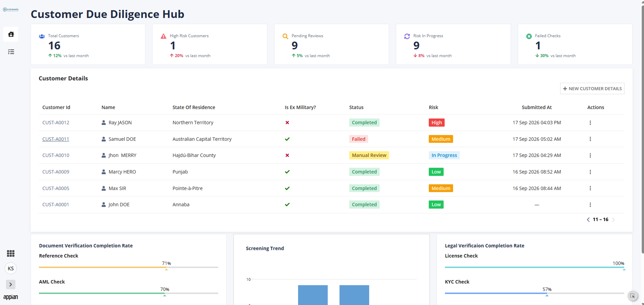Click the Appian logo in sidebar
Screen dimensions: 644x305
click(11, 297)
